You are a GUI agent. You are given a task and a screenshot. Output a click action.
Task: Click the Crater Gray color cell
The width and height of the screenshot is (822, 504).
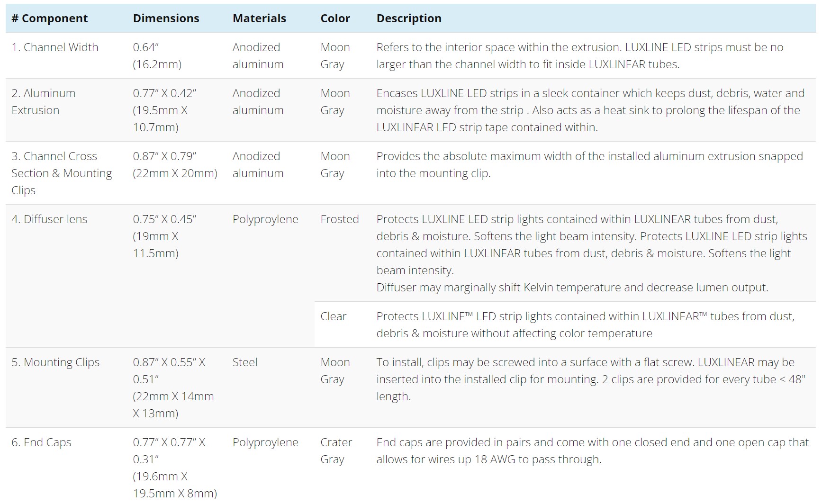point(336,451)
